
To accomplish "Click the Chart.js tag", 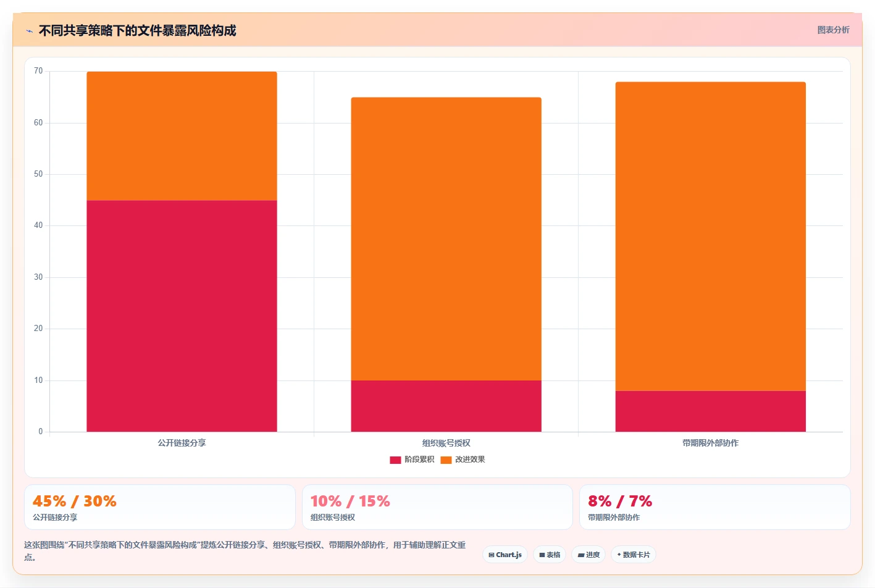I will (504, 555).
